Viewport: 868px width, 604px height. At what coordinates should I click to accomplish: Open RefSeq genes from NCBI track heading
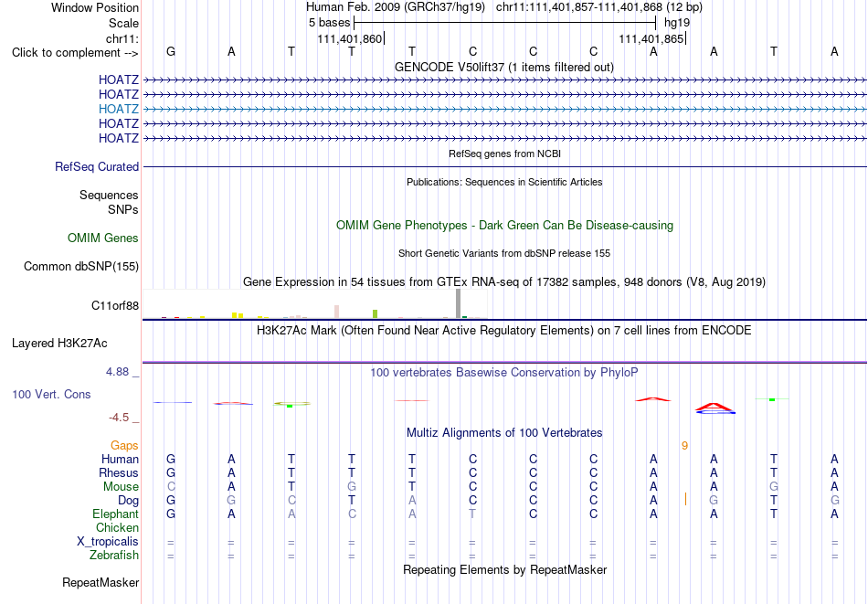(x=504, y=154)
